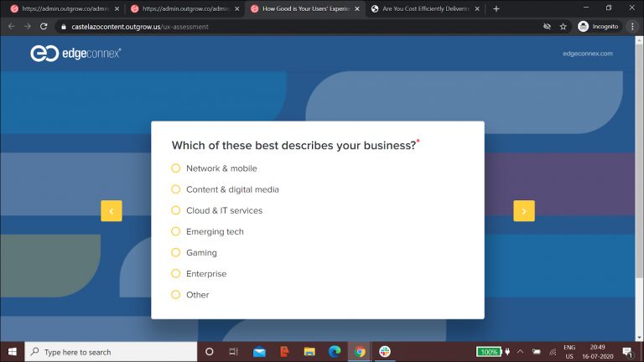Select Cloud & IT services option
Screen dimensions: 644x362
[x=176, y=210]
